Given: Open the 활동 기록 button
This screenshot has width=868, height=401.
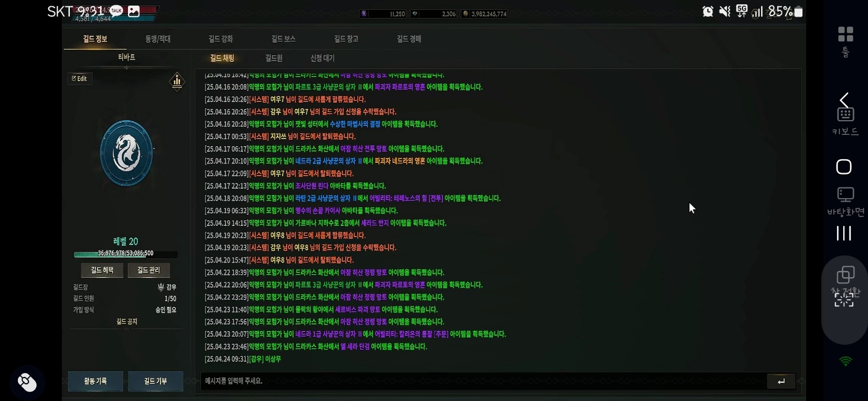Looking at the screenshot, I should (x=95, y=381).
